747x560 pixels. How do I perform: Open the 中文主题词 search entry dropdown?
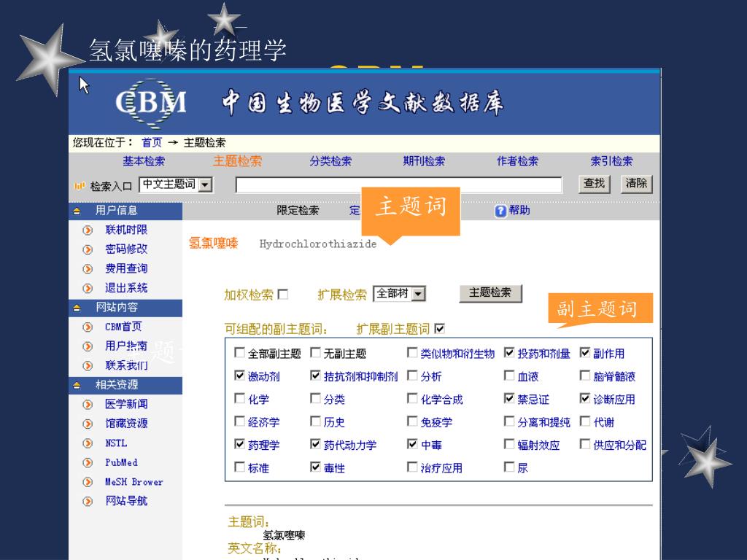pos(205,184)
